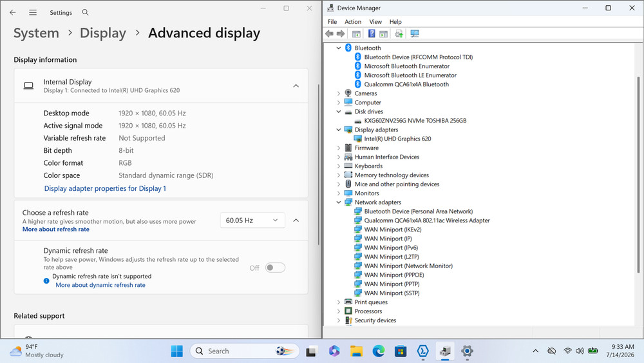Open More about dynamic refresh rate link
This screenshot has height=363, width=644.
[x=100, y=285]
